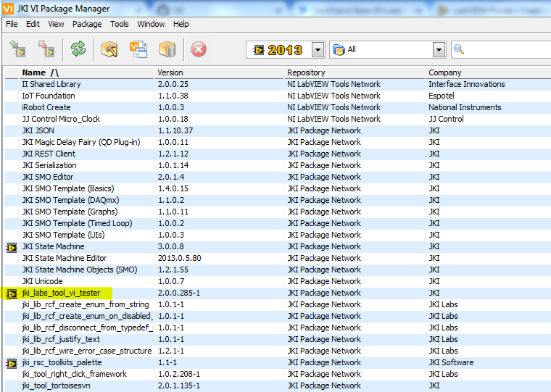Screen dimensions: 551x392
Task: Click the search magnifier icon
Action: 459,49
